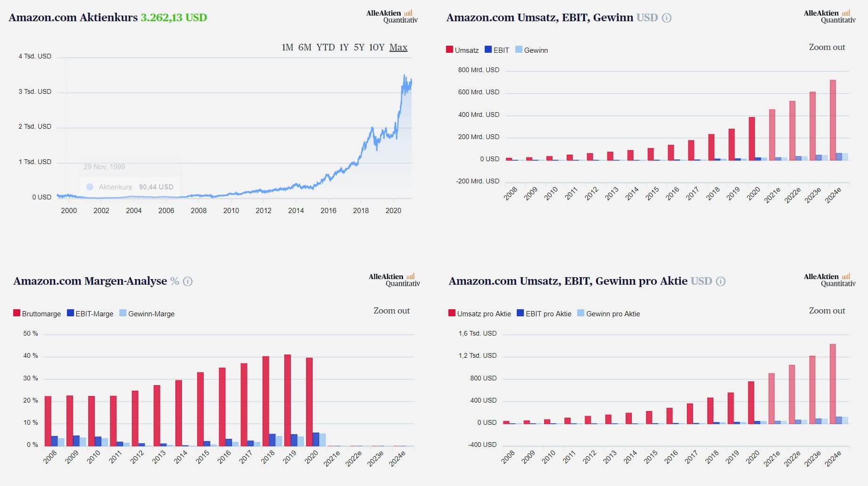Click the 2019 Bruttomarge bar in the margin chart
The image size is (868, 486).
pos(288,400)
